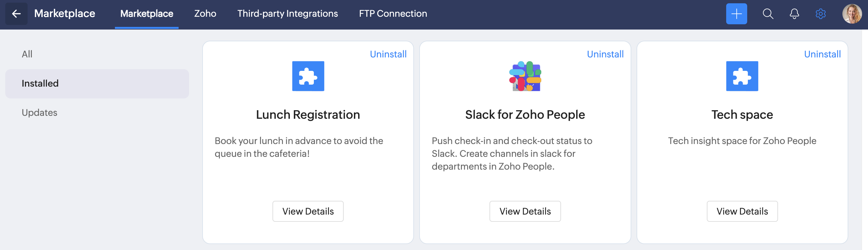View Details for Lunch Registration
Viewport: 868px width, 250px height.
pyautogui.click(x=308, y=211)
